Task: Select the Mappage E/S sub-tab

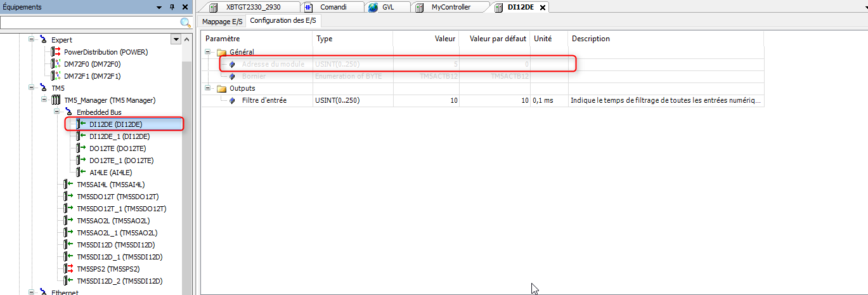Action: coord(223,22)
